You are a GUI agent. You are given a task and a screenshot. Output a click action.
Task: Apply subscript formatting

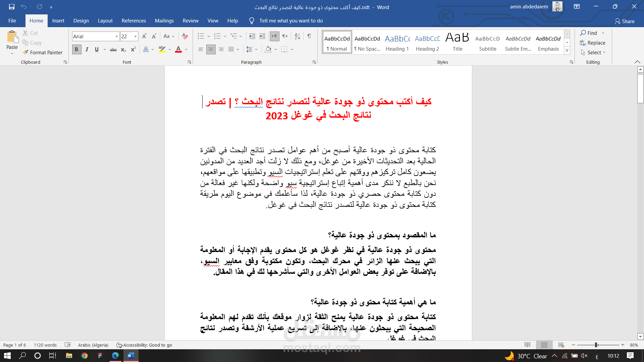(x=123, y=49)
